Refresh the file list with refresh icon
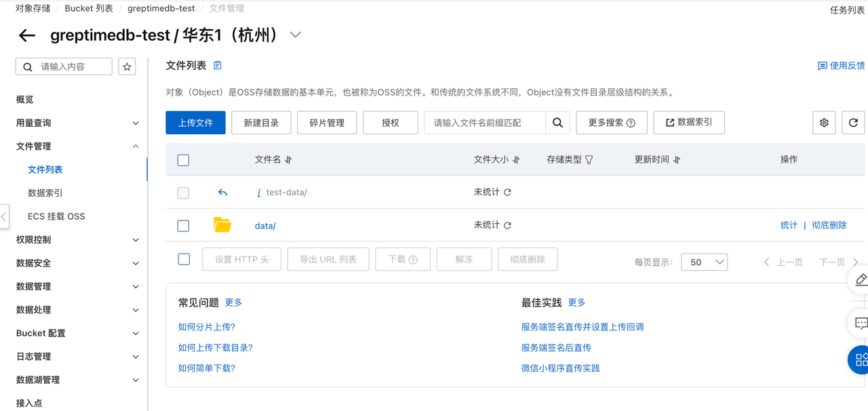 (x=853, y=123)
